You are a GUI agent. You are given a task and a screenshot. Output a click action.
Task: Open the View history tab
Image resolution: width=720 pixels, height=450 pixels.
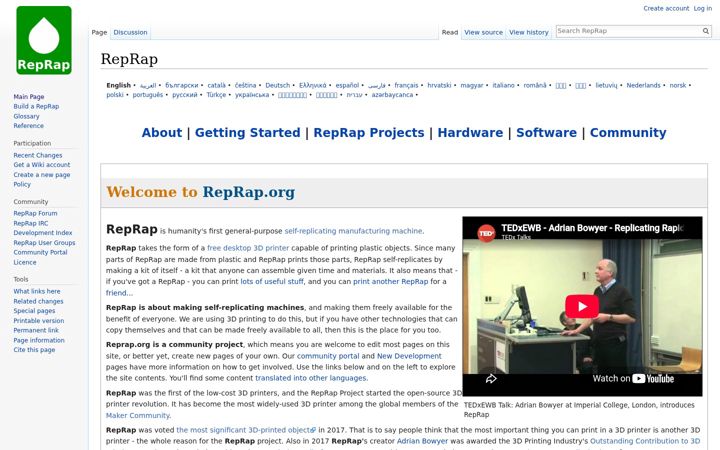coord(529,33)
